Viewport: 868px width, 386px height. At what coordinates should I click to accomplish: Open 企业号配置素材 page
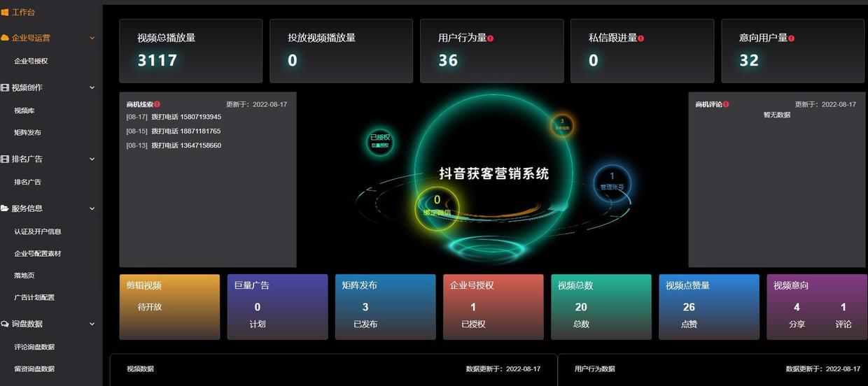click(38, 254)
